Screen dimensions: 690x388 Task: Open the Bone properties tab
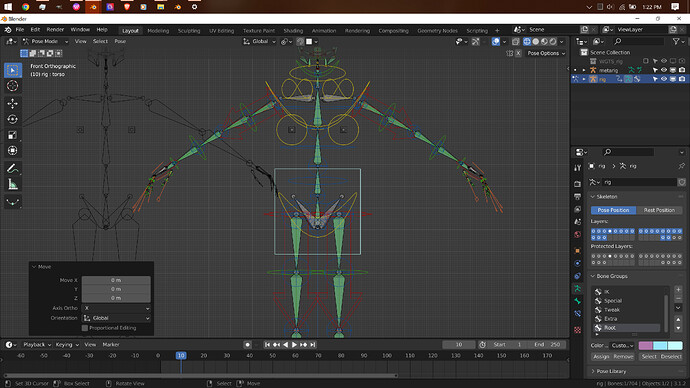(578, 301)
